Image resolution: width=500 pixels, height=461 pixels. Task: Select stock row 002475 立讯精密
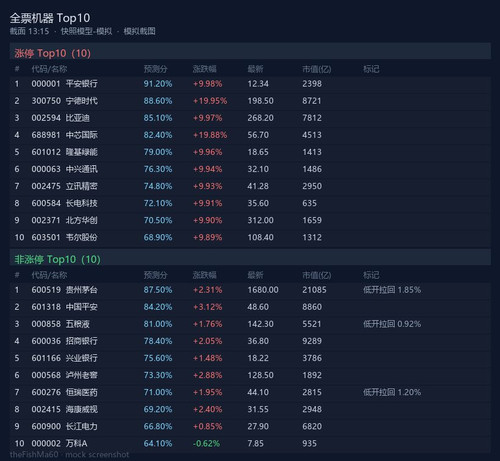click(x=250, y=186)
